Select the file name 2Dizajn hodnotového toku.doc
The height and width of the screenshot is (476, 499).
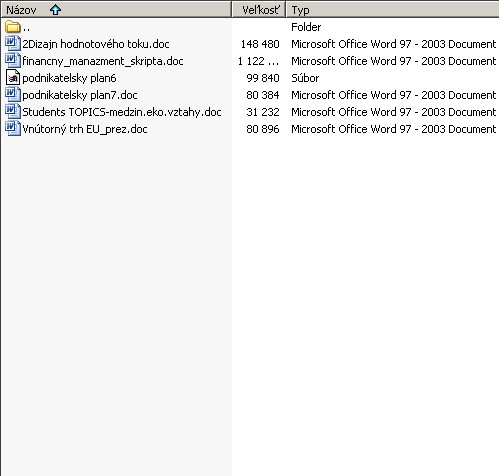pos(96,44)
